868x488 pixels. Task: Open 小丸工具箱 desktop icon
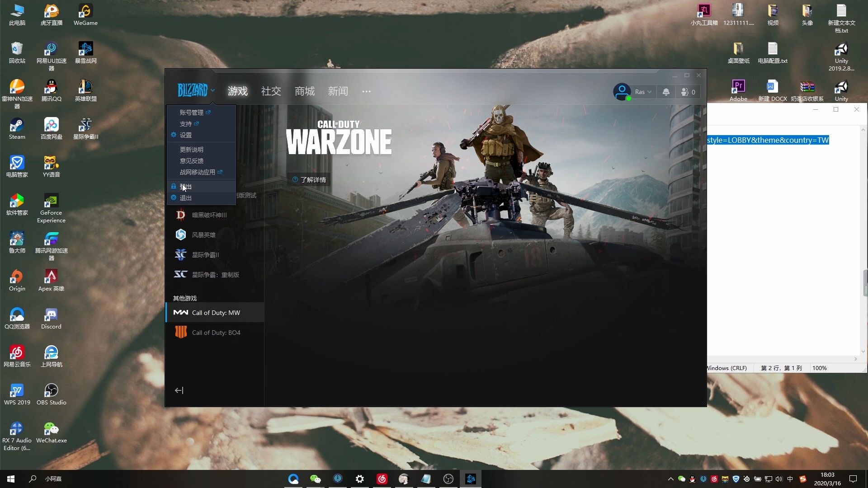click(704, 14)
